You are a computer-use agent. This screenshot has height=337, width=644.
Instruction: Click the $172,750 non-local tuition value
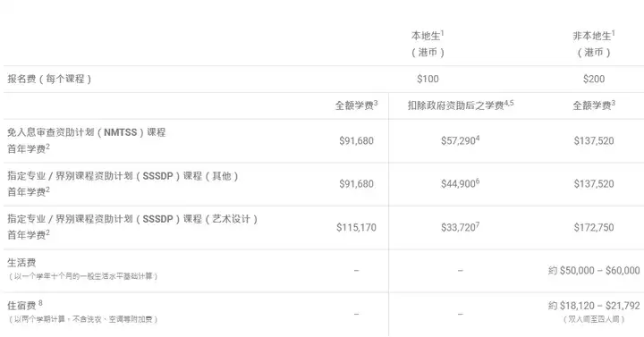tap(594, 227)
